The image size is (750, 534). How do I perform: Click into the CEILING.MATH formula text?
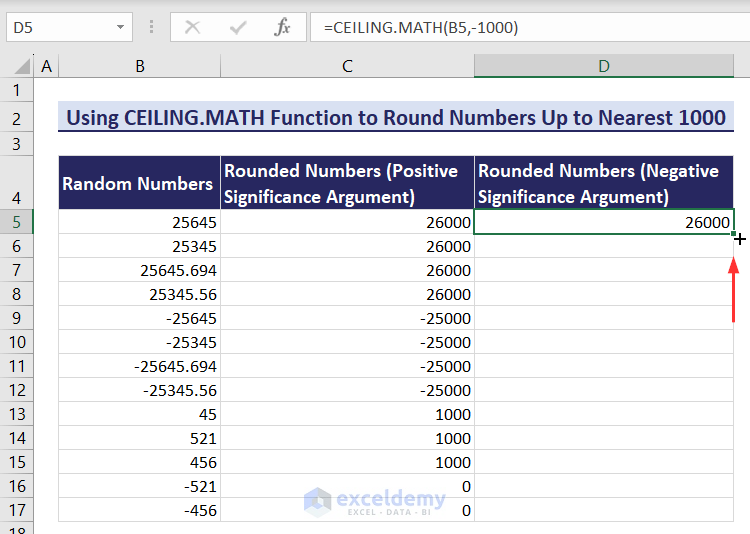click(420, 28)
